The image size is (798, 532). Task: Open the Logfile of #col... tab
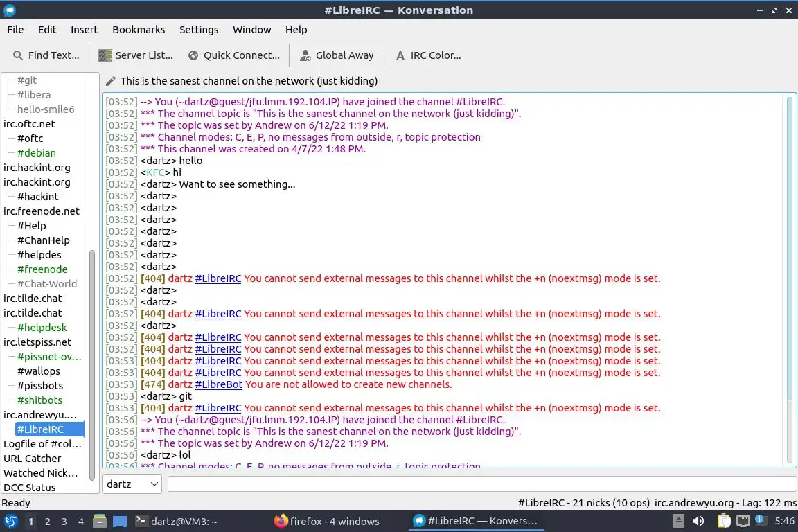[42, 444]
